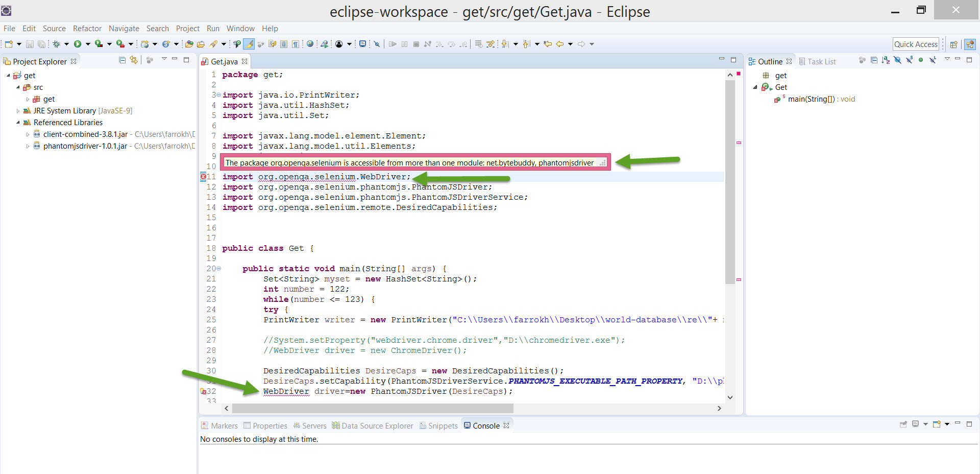Switch to the Markers tab

[219, 425]
